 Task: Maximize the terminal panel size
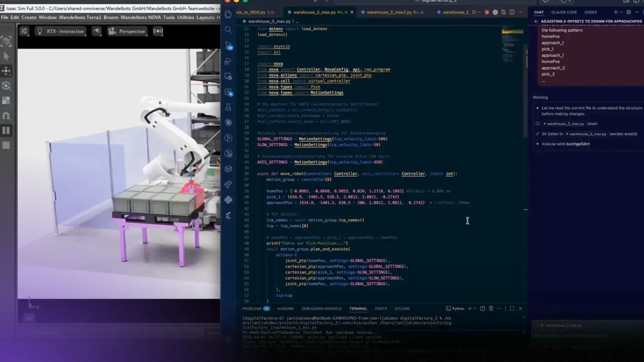(x=512, y=308)
